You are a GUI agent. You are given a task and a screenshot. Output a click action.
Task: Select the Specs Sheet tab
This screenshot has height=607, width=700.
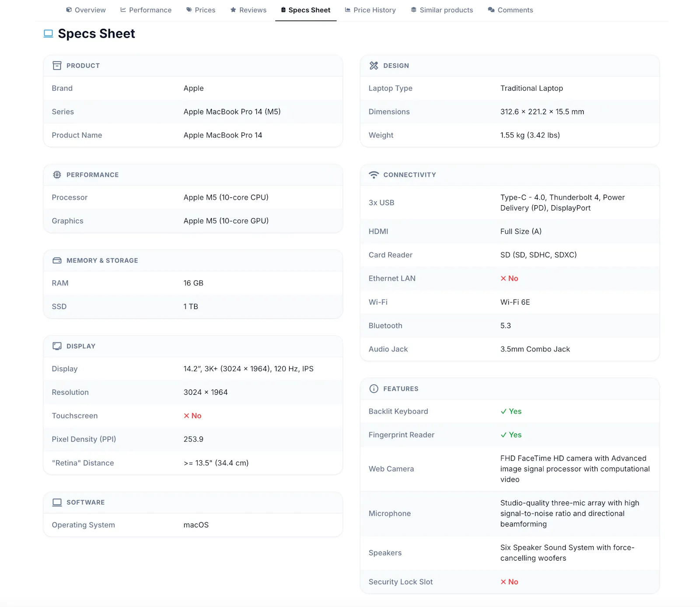[305, 10]
